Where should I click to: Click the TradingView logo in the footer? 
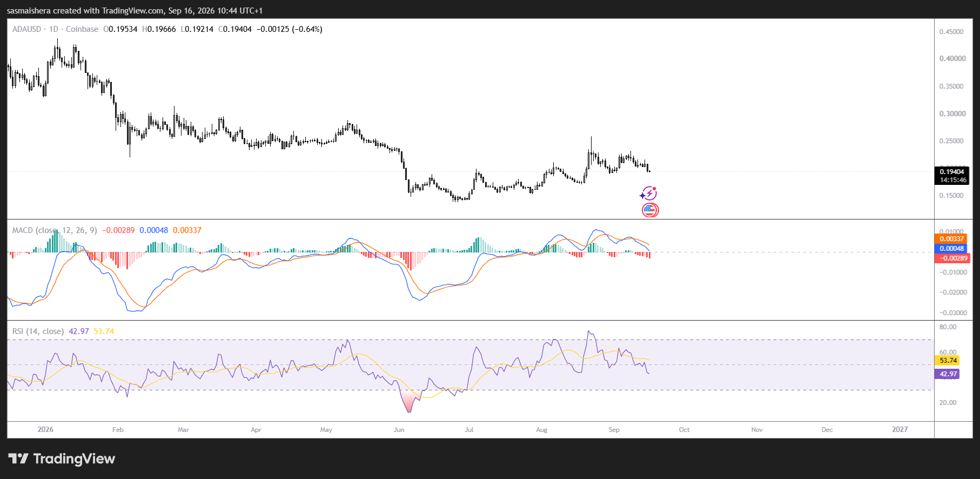pyautogui.click(x=62, y=459)
